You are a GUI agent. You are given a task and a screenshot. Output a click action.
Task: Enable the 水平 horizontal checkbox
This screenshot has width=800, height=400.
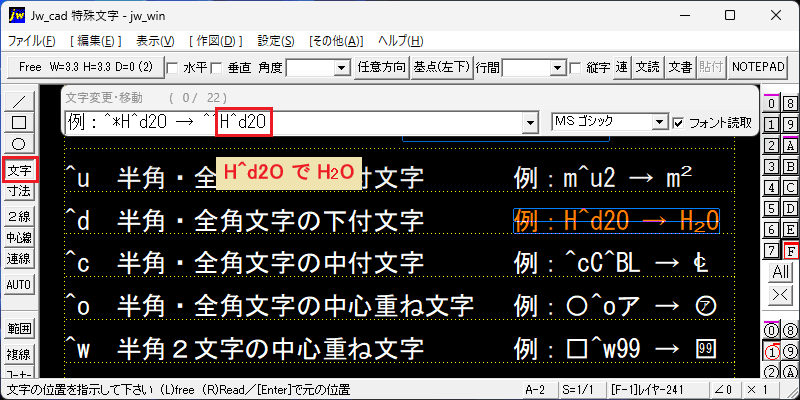pos(172,67)
